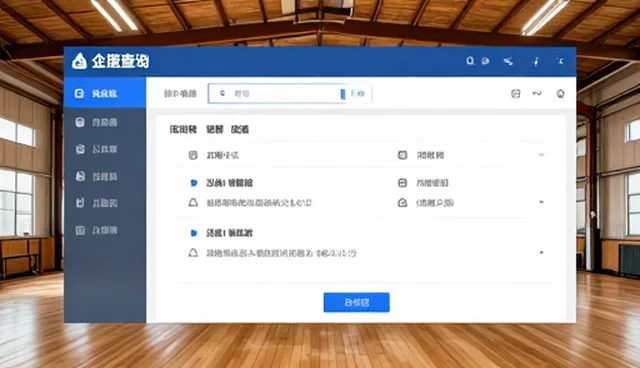
Task: Show info via the title bar "i" icon
Action: [536, 62]
